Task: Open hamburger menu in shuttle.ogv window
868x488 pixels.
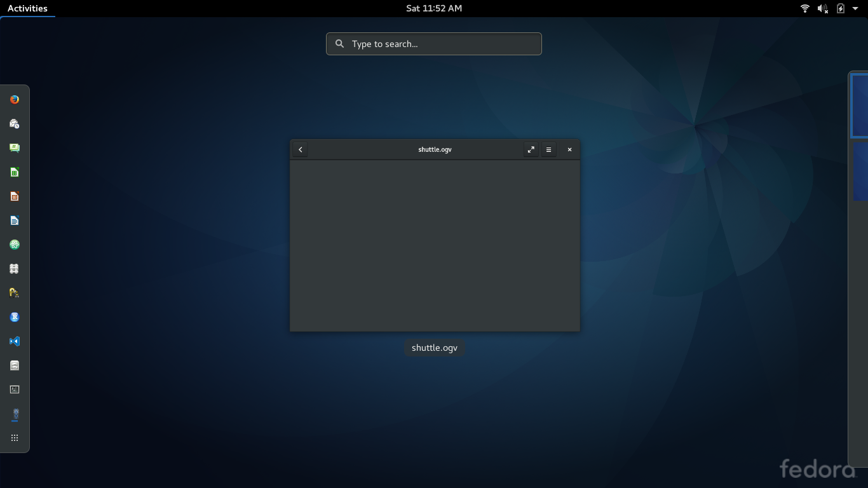Action: (549, 149)
